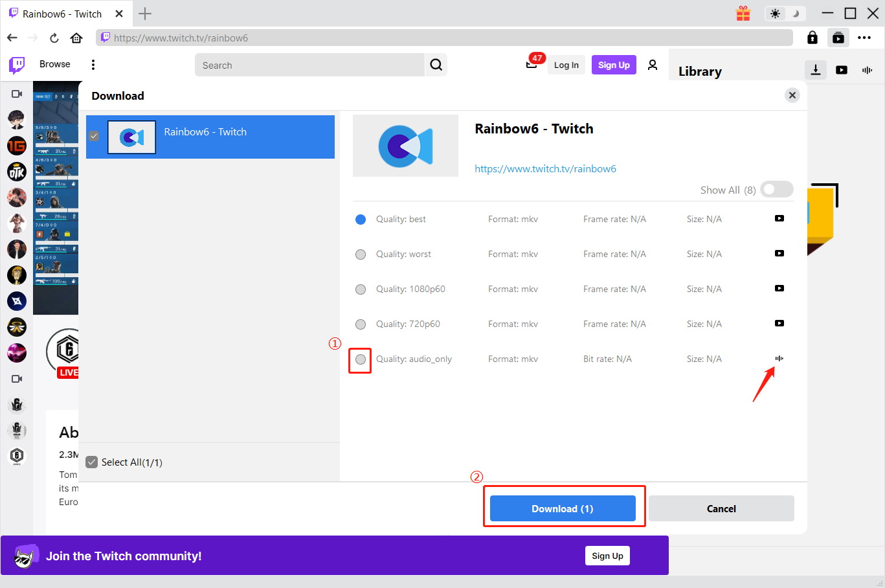Uncheck the Rainbow6 - Twitch item checkbox
Screen dimensions: 885x588
coord(94,136)
